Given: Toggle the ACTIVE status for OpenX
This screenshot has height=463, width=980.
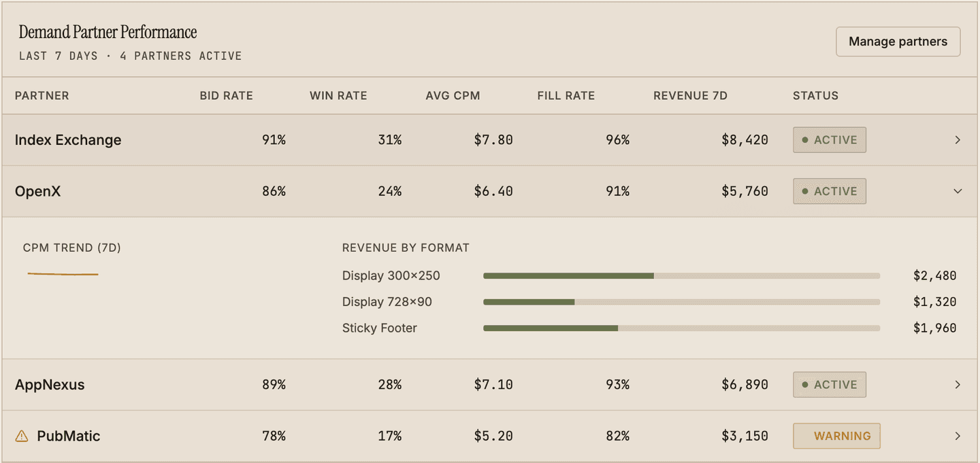Looking at the screenshot, I should (830, 191).
